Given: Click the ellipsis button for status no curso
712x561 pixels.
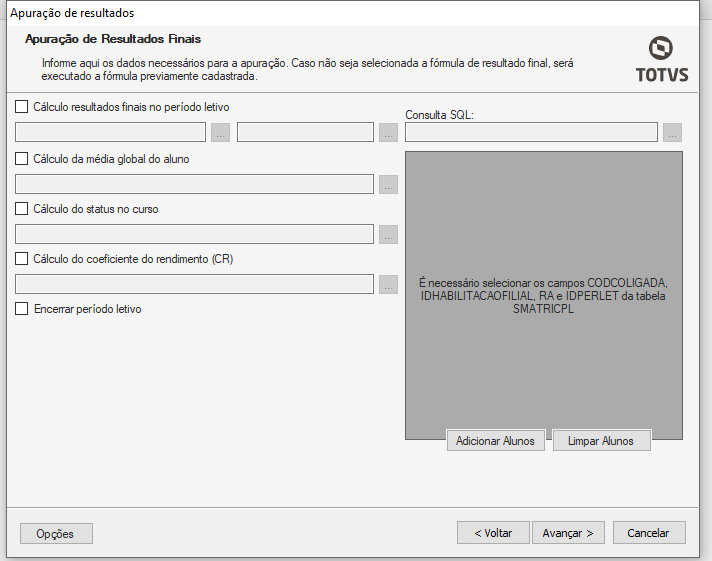Looking at the screenshot, I should coord(388,234).
